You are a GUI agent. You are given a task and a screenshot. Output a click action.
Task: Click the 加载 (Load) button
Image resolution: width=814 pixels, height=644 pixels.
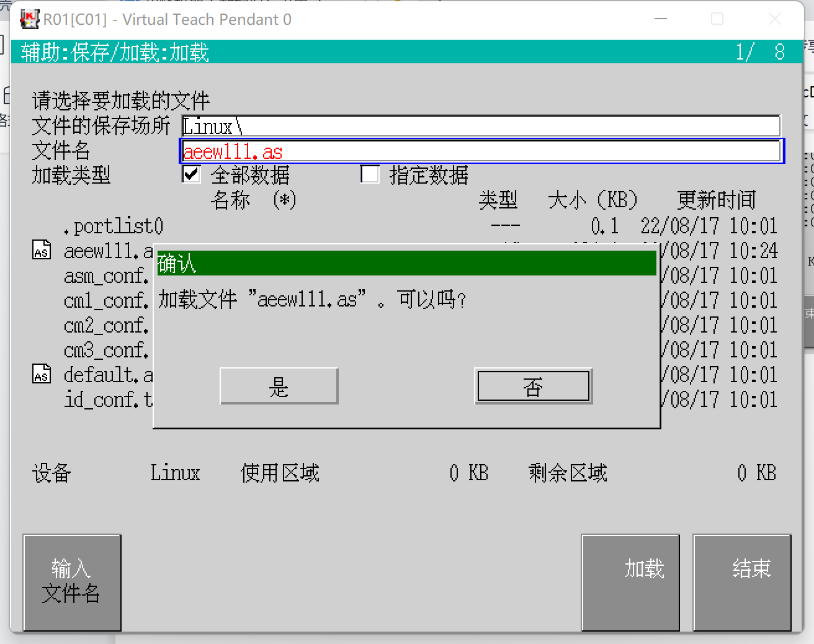[630, 583]
